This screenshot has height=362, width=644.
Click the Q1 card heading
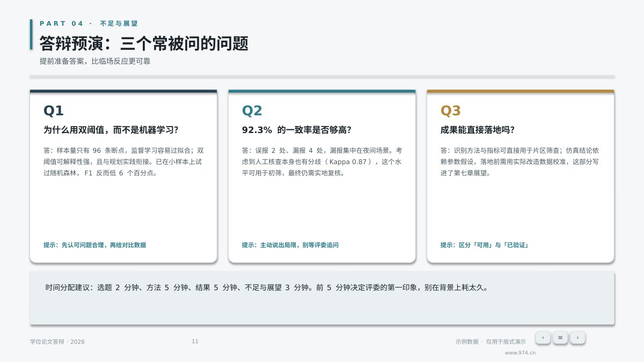coord(54,110)
